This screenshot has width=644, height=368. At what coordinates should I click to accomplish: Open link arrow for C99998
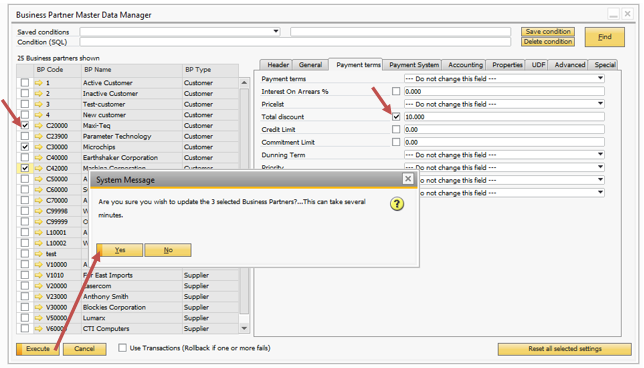(x=39, y=211)
